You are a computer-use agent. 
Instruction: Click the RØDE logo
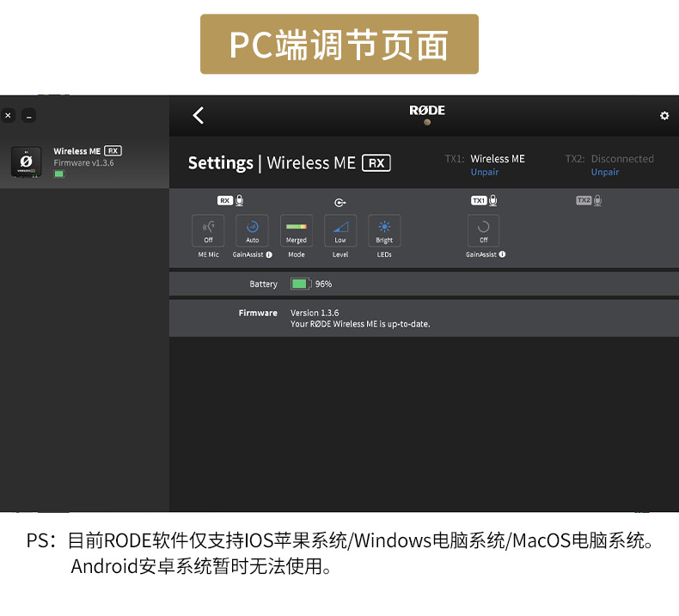pyautogui.click(x=427, y=110)
